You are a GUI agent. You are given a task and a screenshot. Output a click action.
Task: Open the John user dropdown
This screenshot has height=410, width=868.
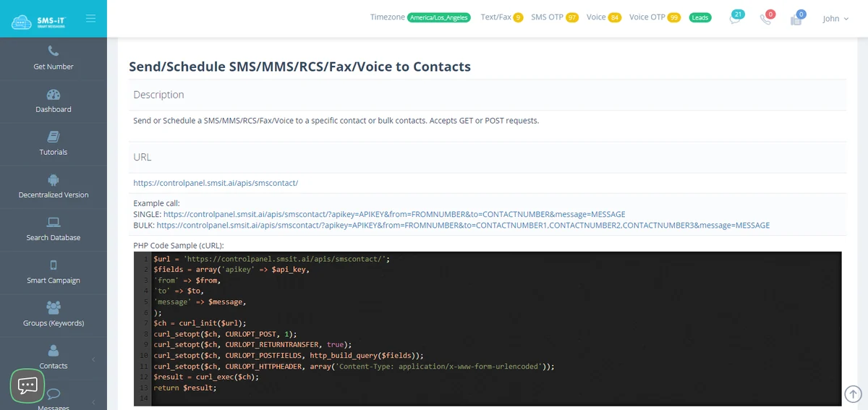[x=835, y=19]
